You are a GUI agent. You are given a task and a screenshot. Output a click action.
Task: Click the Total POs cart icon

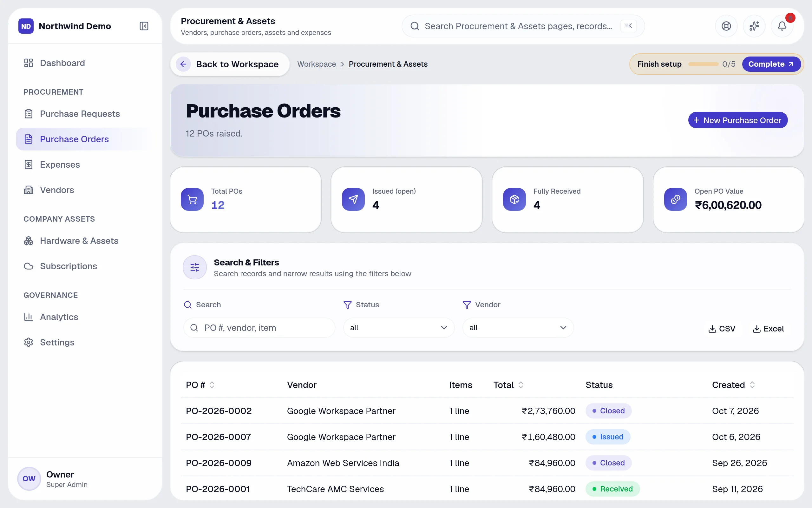pyautogui.click(x=192, y=199)
